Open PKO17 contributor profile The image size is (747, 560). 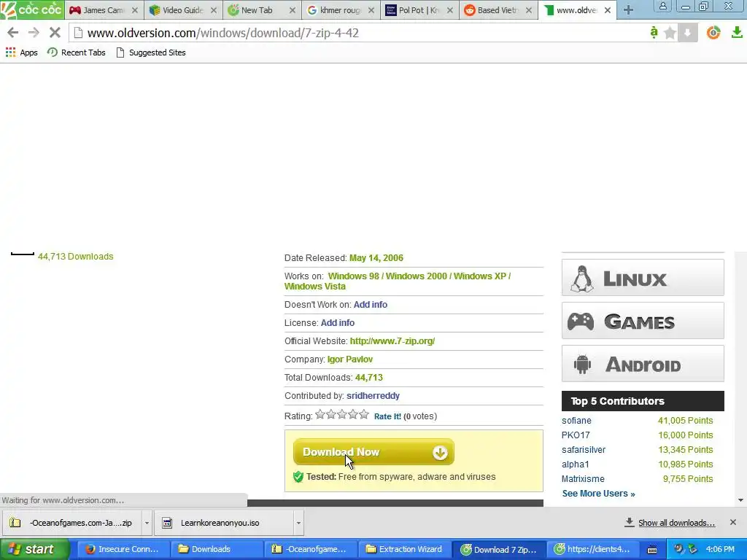(x=576, y=435)
